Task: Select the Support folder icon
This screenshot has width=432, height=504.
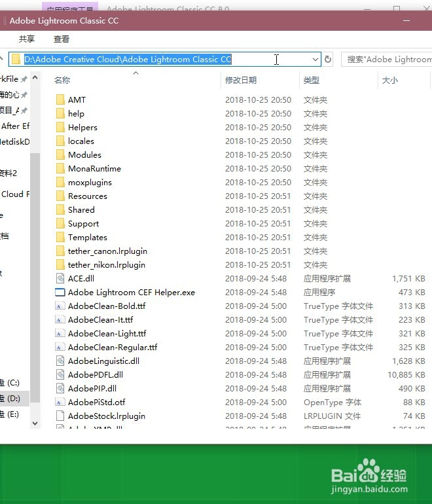Action: point(60,223)
